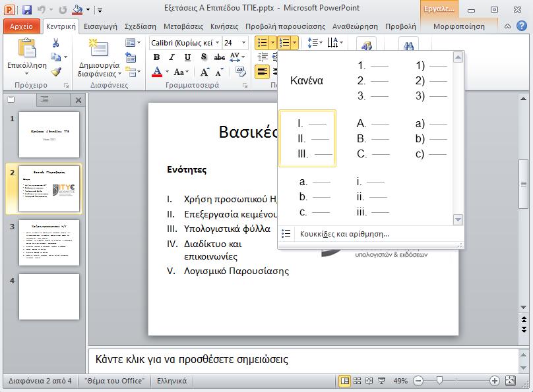The height and width of the screenshot is (392, 533).
Task: Click the Cut scissors icon
Action: [56, 43]
